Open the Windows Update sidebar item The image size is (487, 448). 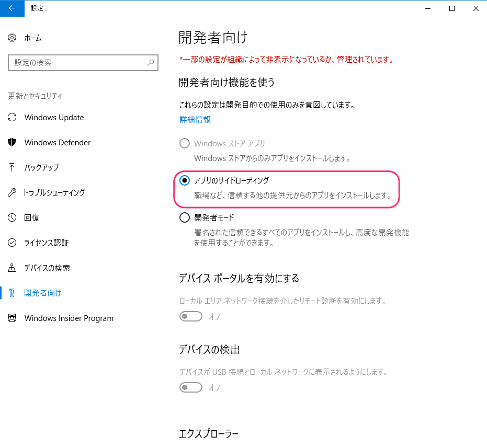[x=54, y=118]
